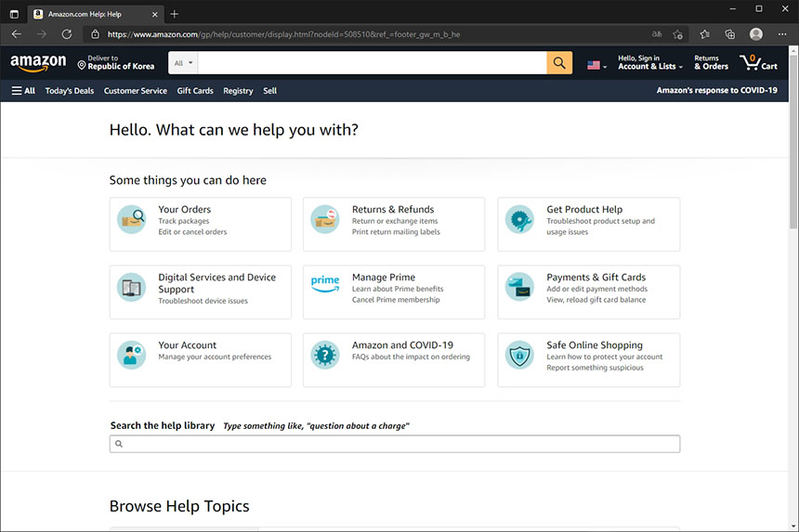Click the page vertical scrollbar

click(793, 141)
